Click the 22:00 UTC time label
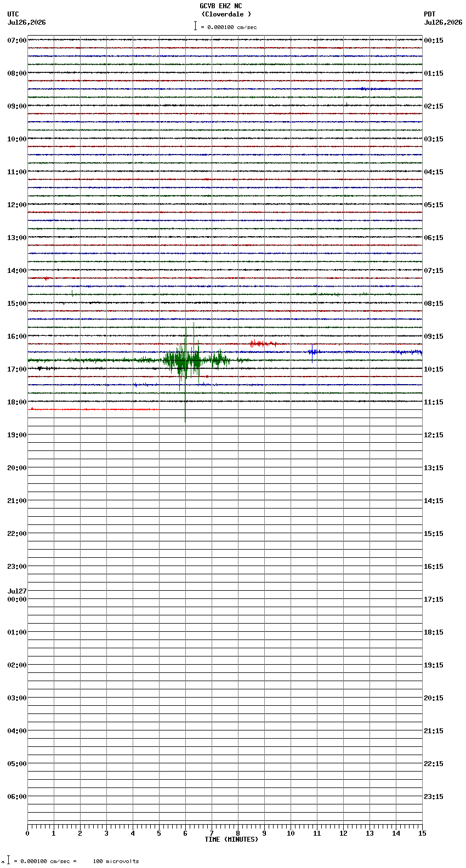This screenshot has height=868, width=466. [x=17, y=534]
